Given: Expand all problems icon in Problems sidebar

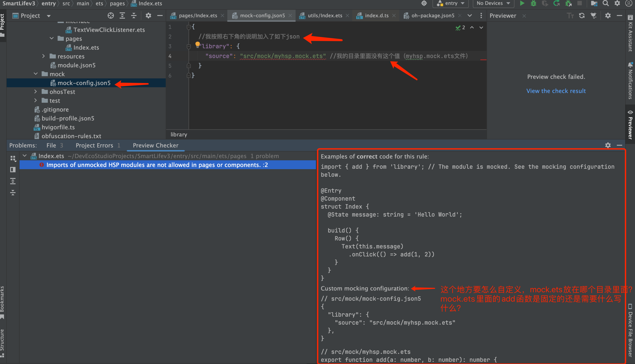Looking at the screenshot, I should coord(13,181).
